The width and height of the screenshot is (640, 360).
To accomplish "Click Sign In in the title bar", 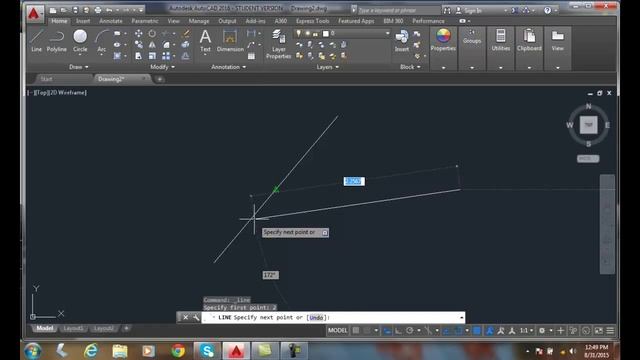I will (x=473, y=11).
